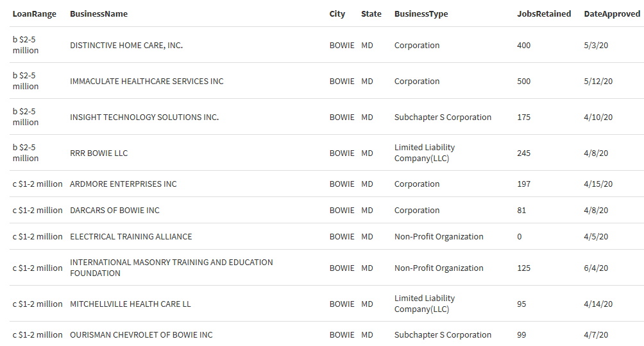The width and height of the screenshot is (644, 346).
Task: Click OURISMAN CHEVROLET OF BOWIE INC
Action: 141,335
